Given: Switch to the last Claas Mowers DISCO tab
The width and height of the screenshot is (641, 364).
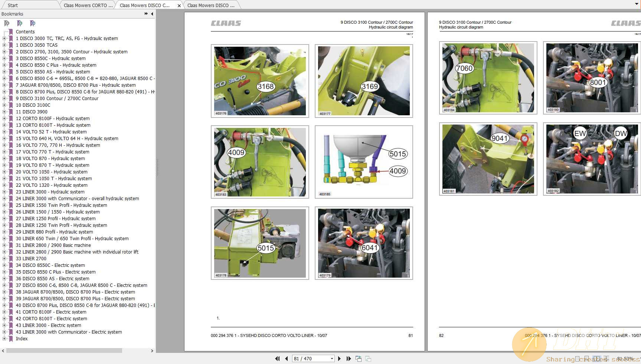Looking at the screenshot, I should [x=211, y=6].
